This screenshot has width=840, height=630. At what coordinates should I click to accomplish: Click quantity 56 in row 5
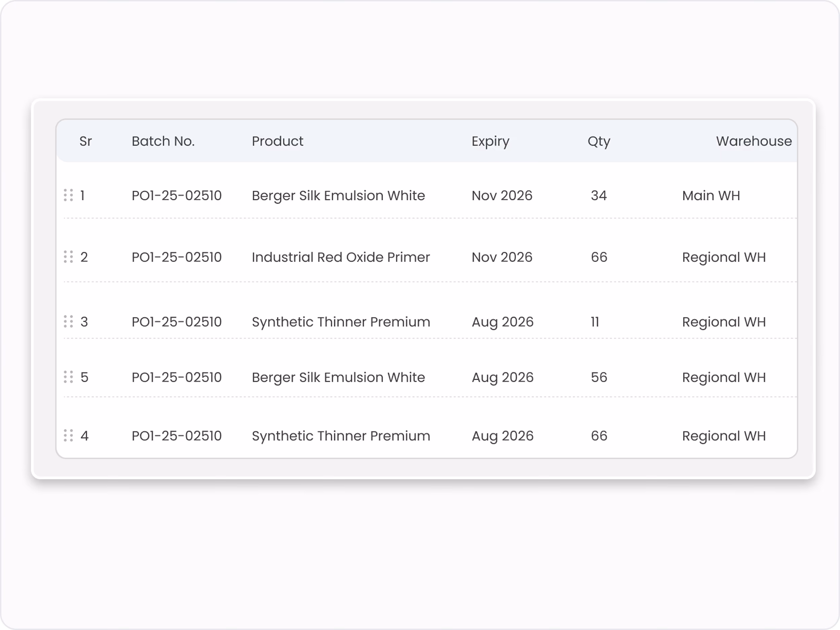click(599, 377)
